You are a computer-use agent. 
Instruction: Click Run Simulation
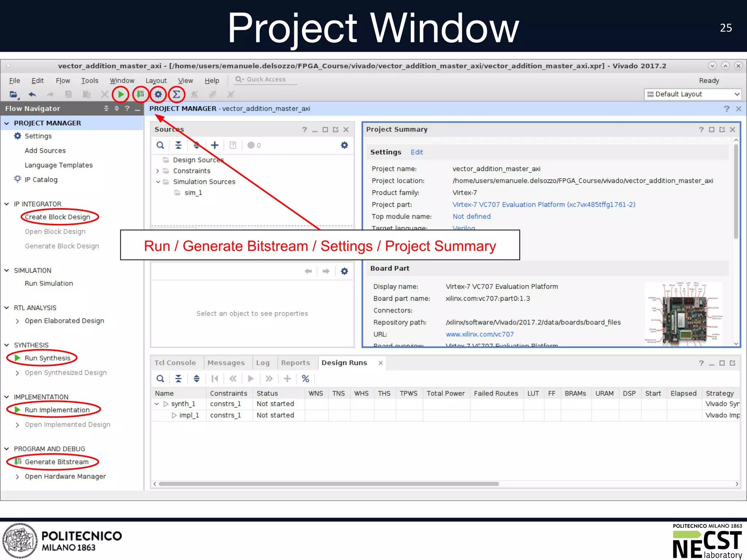pos(49,283)
